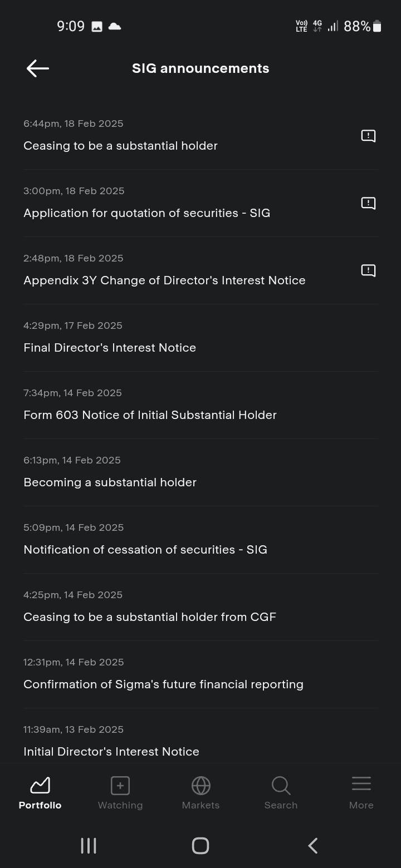Open Initial Director's Interest Notice announcement
This screenshot has width=401, height=868.
pos(111,751)
